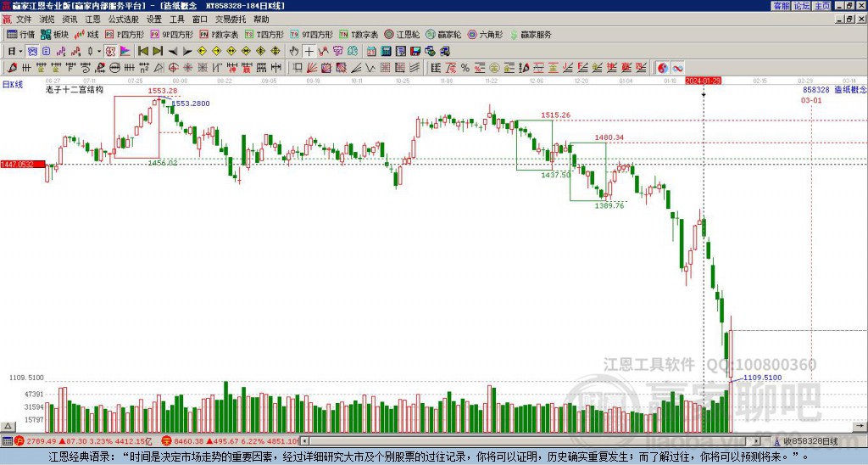Open the 公式选股 menu
The width and height of the screenshot is (868, 465).
124,20
